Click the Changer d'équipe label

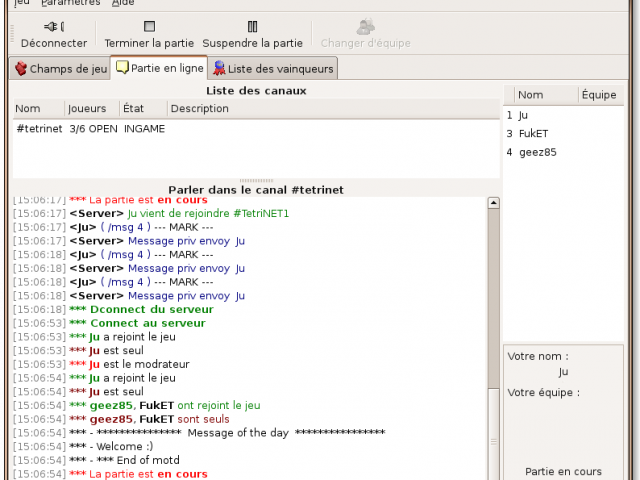click(365, 43)
